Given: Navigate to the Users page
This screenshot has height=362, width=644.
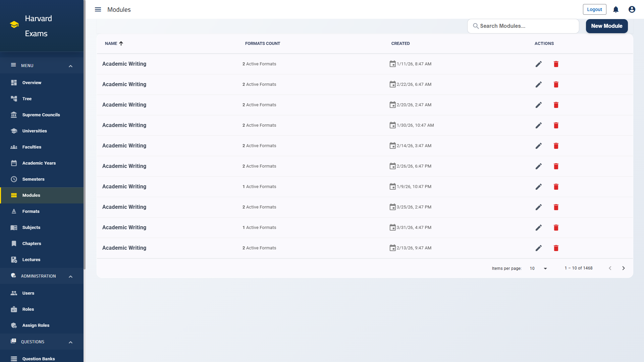Looking at the screenshot, I should click(28, 293).
